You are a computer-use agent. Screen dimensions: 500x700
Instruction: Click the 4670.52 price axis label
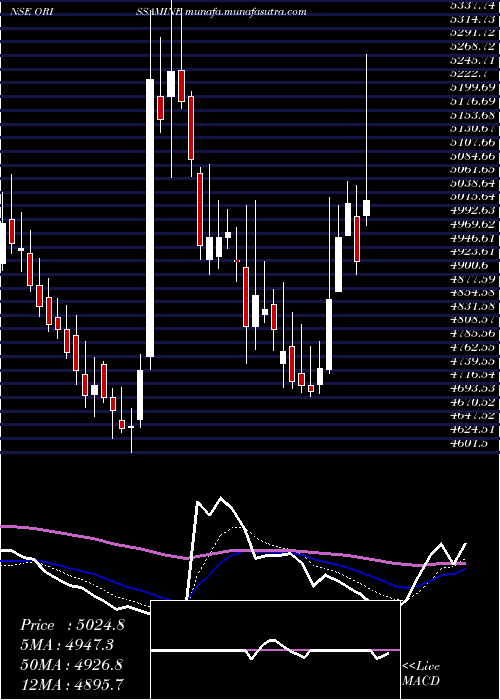[471, 402]
